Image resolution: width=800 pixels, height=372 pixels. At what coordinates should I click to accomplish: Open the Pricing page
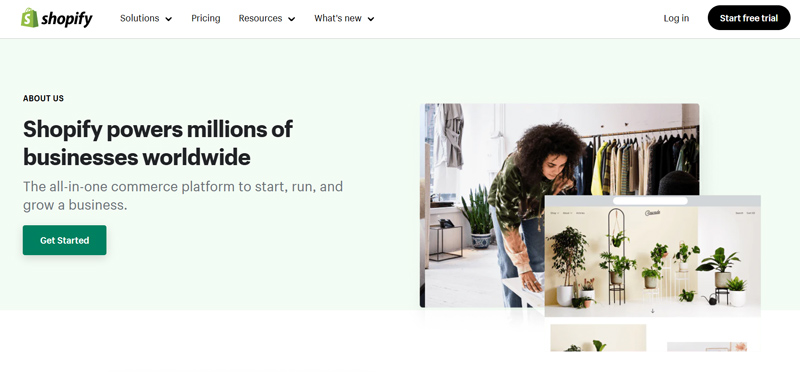pyautogui.click(x=206, y=18)
